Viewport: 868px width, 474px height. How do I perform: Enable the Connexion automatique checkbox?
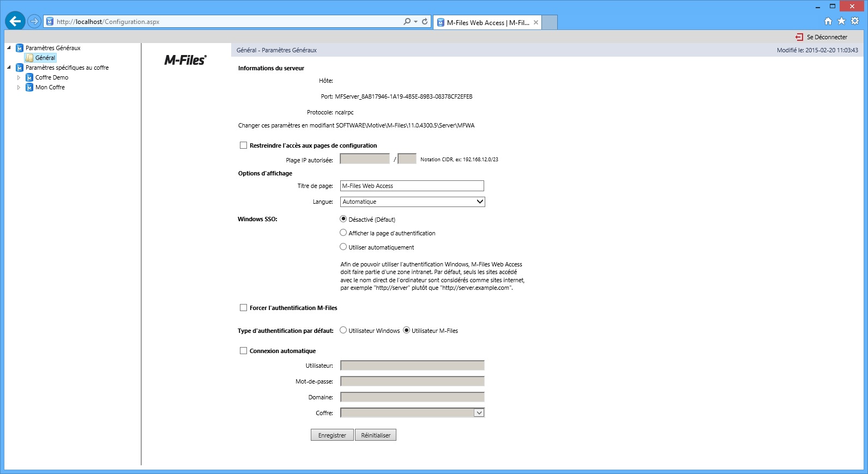click(x=243, y=351)
